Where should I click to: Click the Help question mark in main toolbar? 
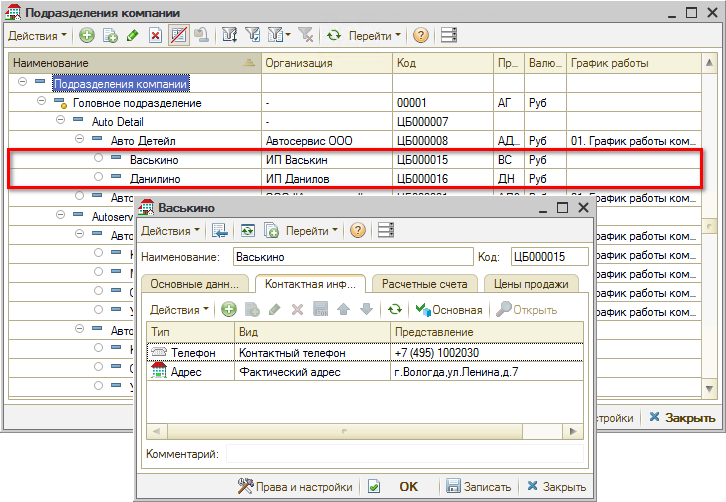pos(421,35)
